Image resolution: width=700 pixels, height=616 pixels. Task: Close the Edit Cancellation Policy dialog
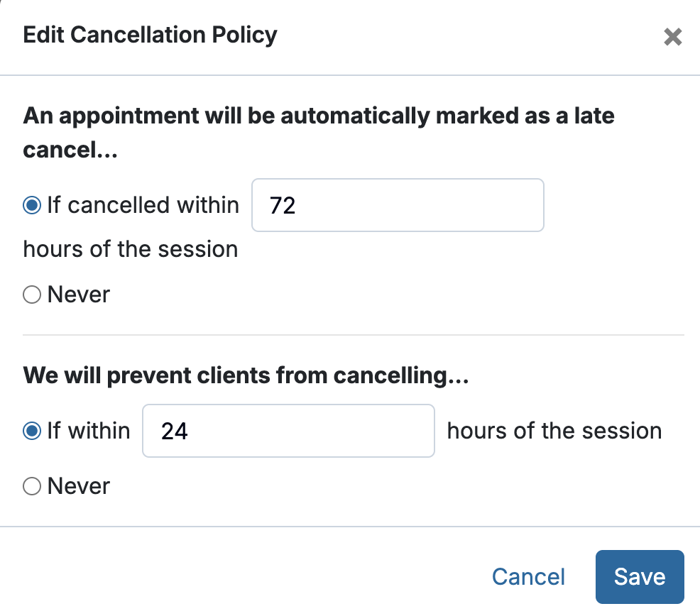[672, 37]
